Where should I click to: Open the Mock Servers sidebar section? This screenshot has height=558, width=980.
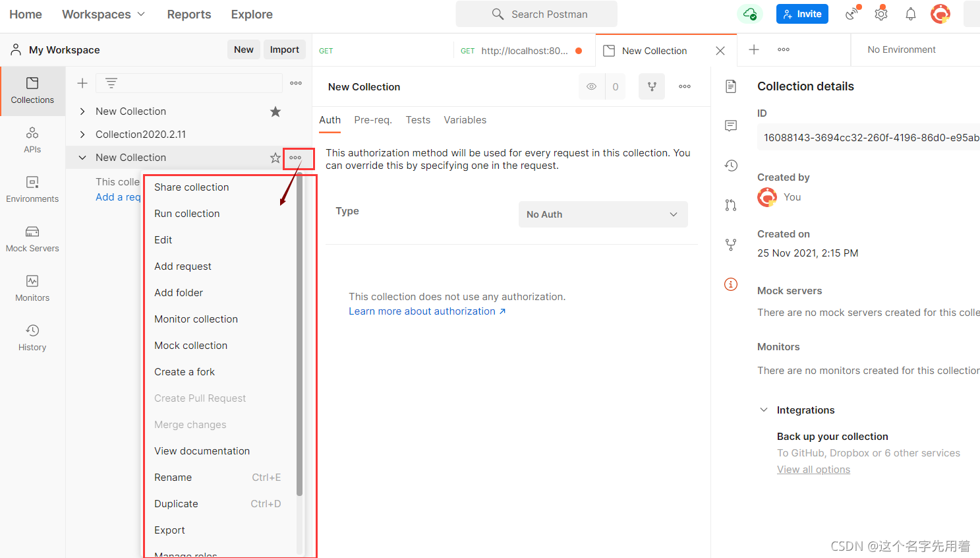(x=32, y=239)
